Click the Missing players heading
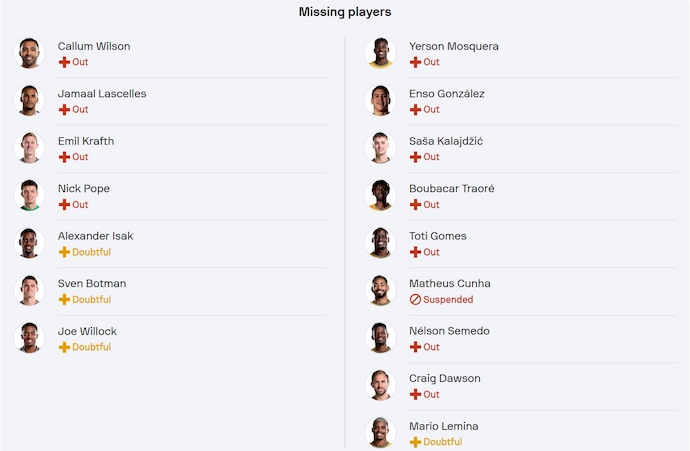The width and height of the screenshot is (690, 451). click(x=345, y=12)
